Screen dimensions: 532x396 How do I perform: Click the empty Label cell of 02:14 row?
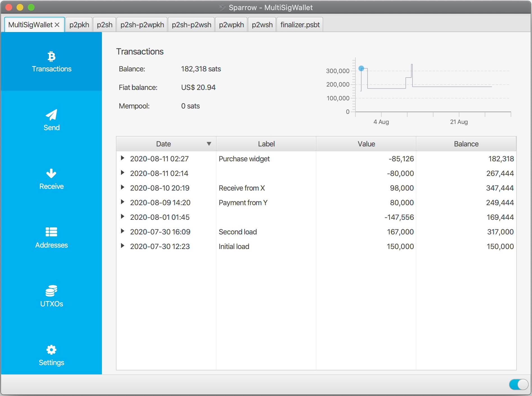point(266,173)
